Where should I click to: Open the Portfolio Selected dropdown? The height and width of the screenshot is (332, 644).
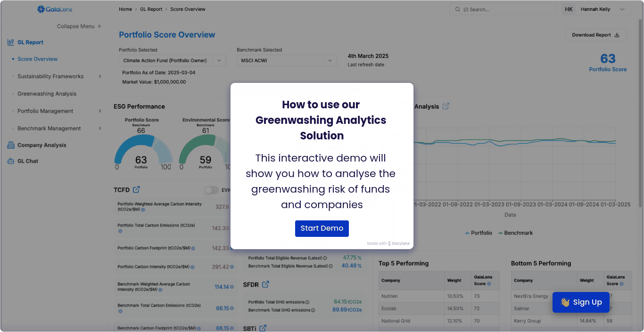[172, 60]
